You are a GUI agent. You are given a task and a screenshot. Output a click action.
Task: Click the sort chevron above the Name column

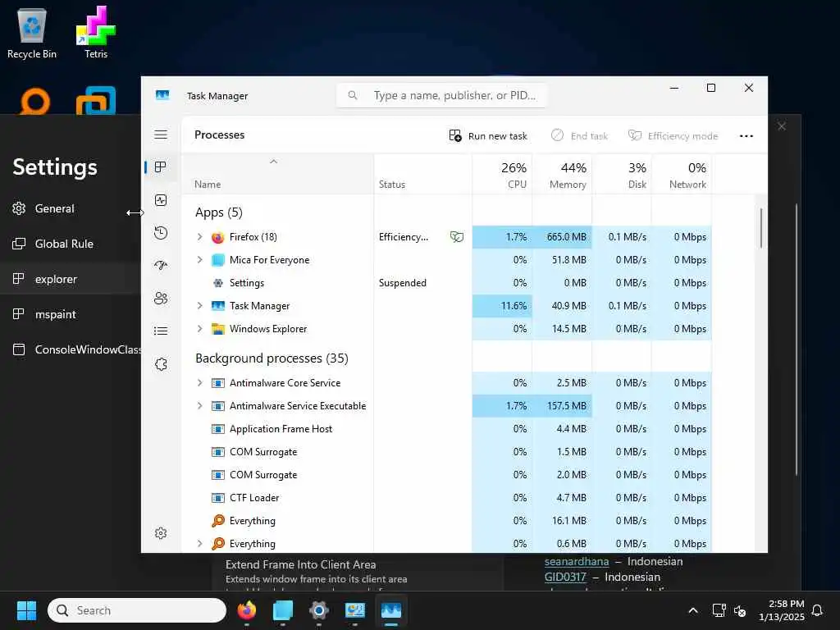(x=273, y=162)
